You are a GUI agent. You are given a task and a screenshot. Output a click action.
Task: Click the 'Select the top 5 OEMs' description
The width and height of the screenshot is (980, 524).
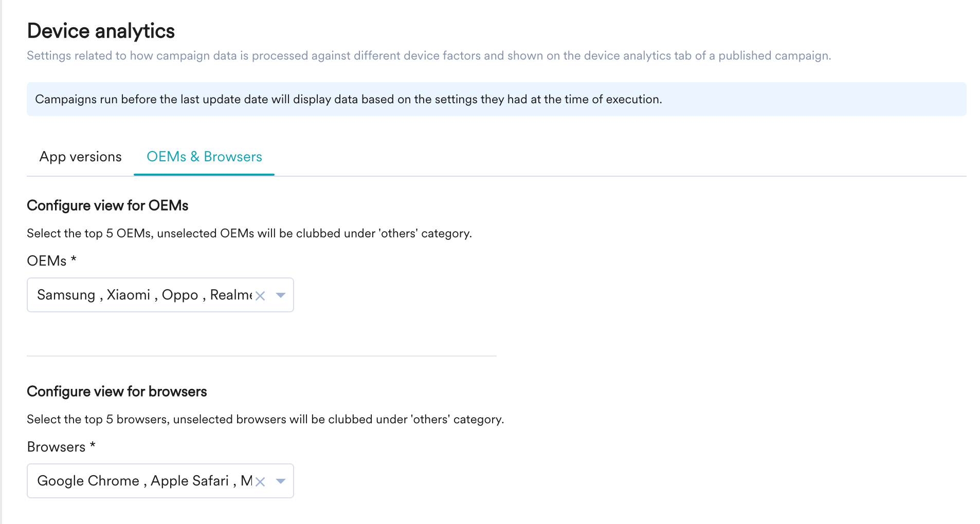pos(249,233)
